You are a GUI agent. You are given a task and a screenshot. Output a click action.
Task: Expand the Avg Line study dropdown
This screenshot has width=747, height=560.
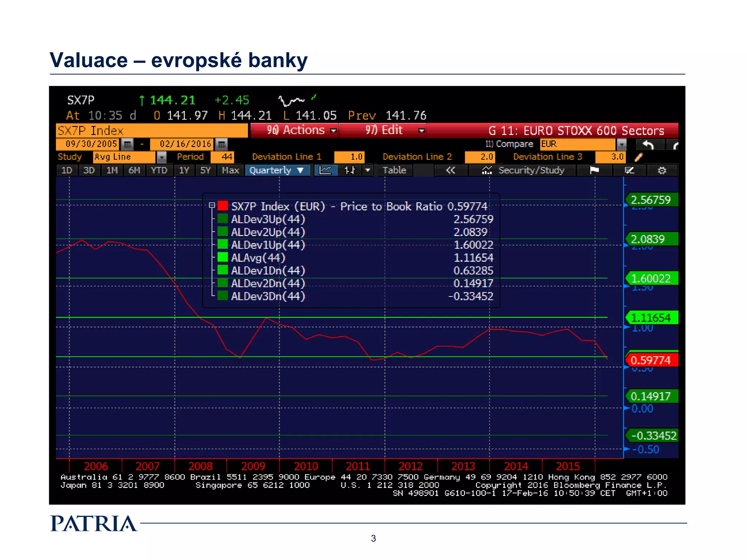click(161, 157)
